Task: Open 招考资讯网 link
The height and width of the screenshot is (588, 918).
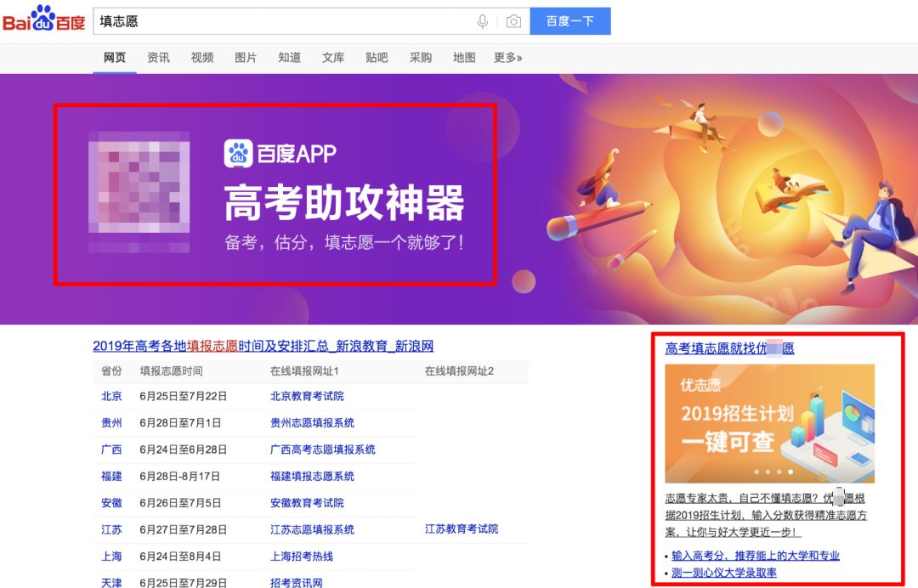Action: tap(297, 583)
